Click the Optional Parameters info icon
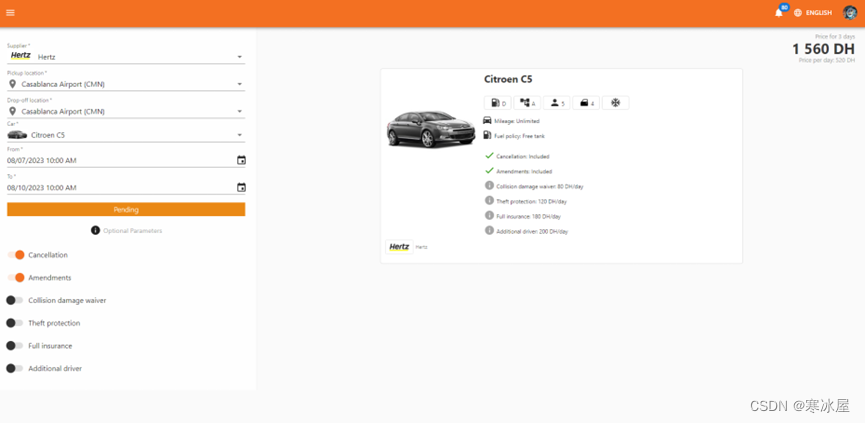 click(x=95, y=231)
